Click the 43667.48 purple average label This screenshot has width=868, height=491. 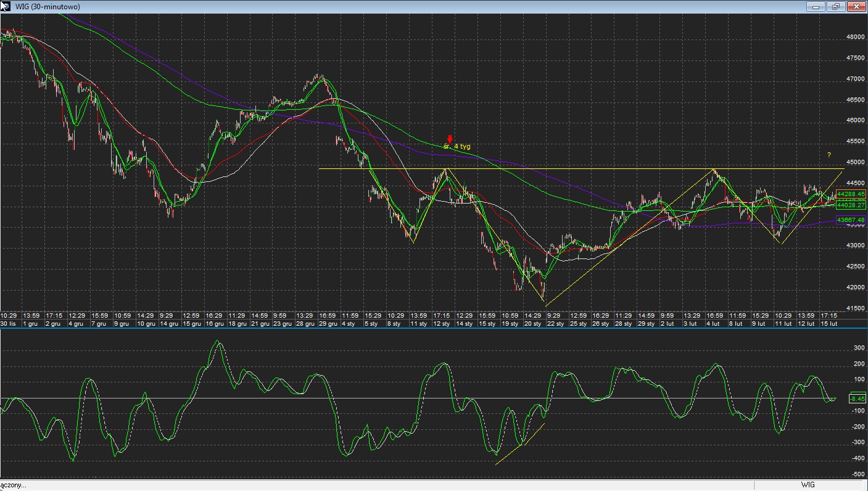[x=850, y=220]
